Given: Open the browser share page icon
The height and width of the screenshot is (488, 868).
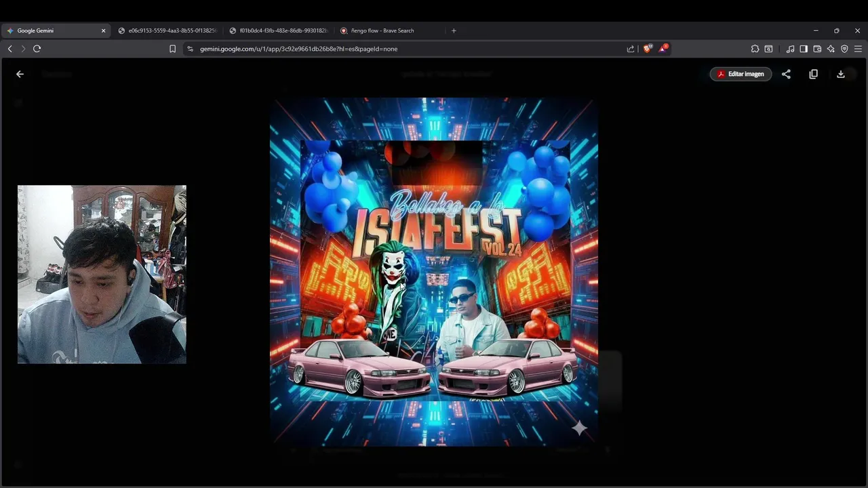Looking at the screenshot, I should tap(631, 49).
